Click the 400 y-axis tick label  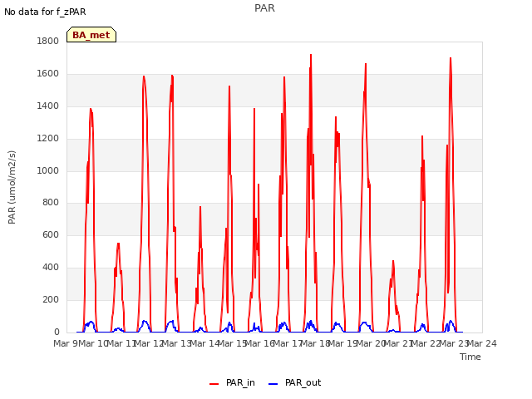pyautogui.click(x=51, y=268)
